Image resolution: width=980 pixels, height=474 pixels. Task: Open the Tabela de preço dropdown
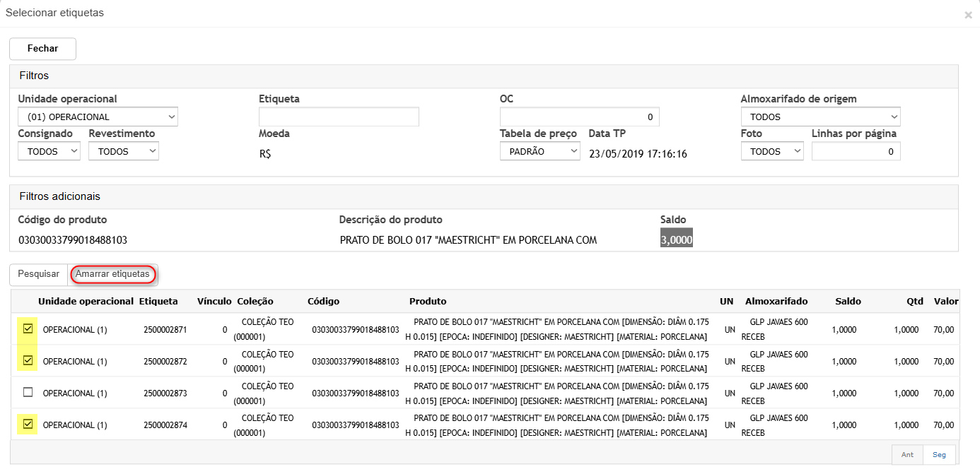point(539,151)
